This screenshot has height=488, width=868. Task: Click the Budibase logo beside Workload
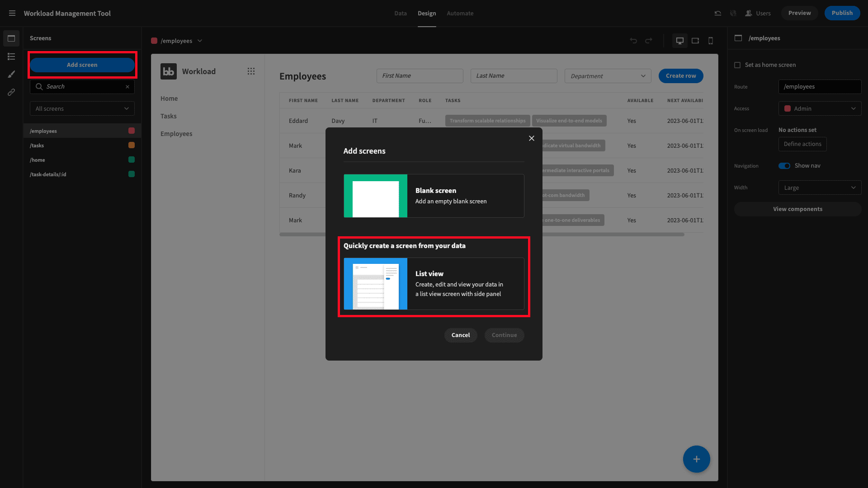tap(169, 71)
